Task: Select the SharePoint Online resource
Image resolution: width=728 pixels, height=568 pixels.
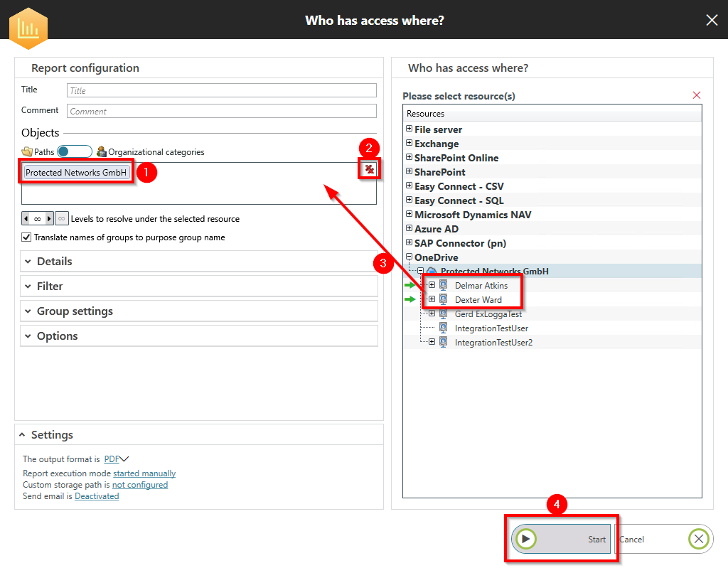Action: pos(456,158)
